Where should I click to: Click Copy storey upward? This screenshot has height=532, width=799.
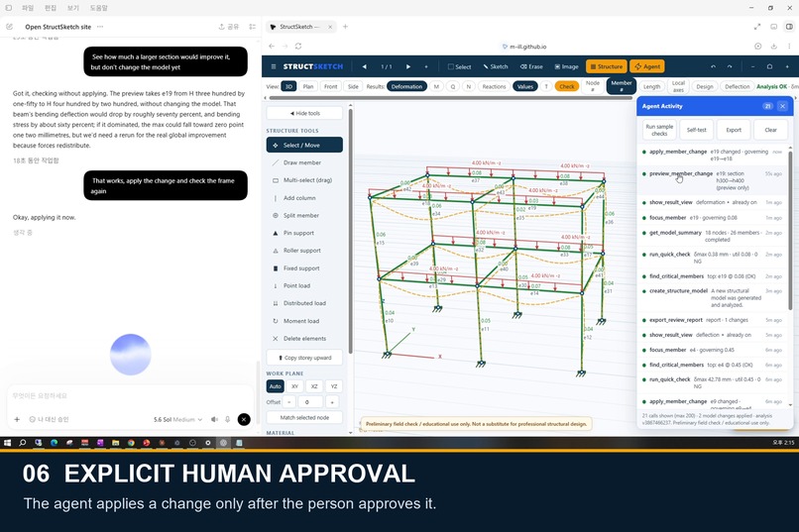point(304,358)
